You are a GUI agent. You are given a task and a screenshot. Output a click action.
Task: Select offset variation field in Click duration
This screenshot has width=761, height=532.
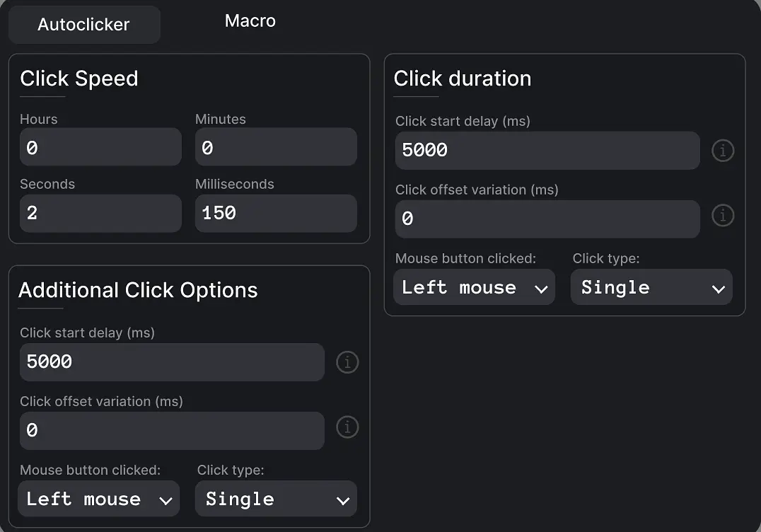pyautogui.click(x=547, y=219)
